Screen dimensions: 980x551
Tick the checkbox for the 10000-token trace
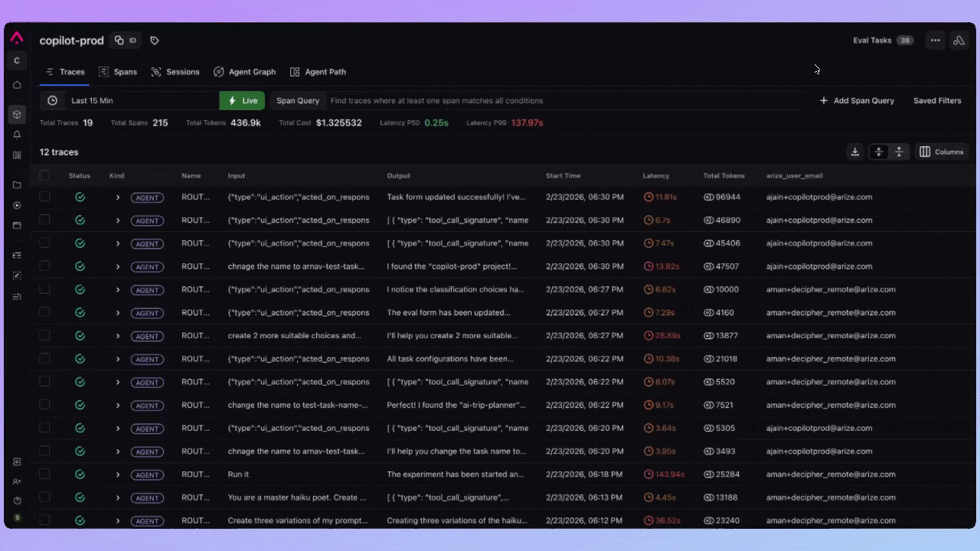point(44,289)
